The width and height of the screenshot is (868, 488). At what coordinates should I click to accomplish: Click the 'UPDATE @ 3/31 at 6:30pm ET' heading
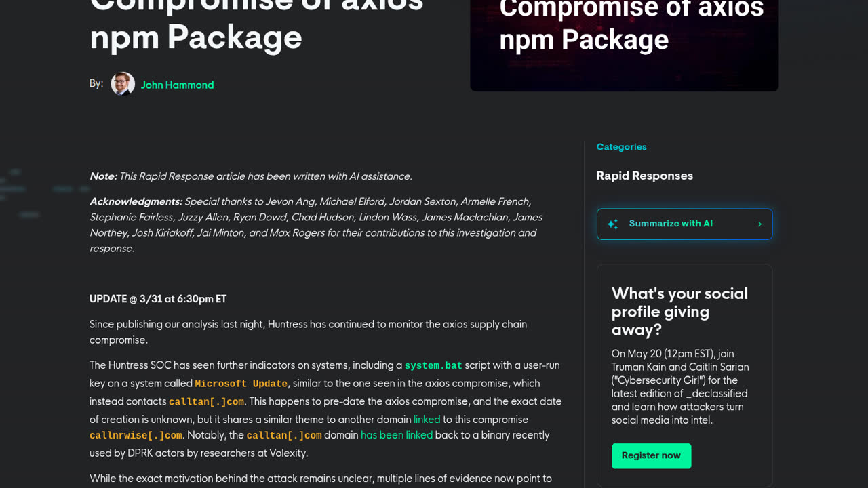pyautogui.click(x=158, y=299)
